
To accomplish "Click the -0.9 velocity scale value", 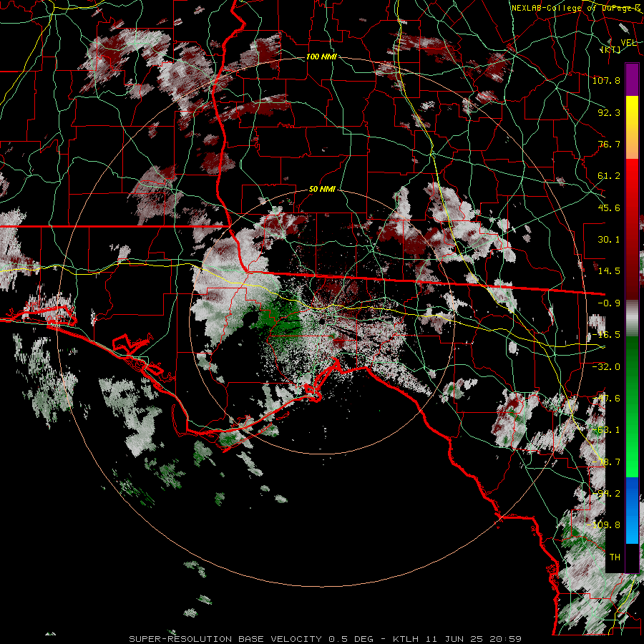I will [609, 303].
